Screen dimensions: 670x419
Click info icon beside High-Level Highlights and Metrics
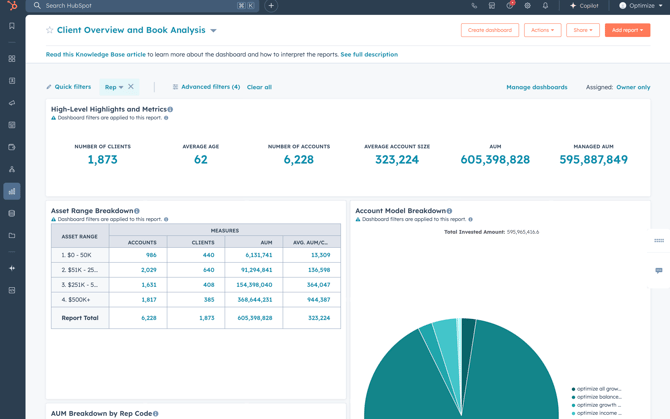point(170,109)
